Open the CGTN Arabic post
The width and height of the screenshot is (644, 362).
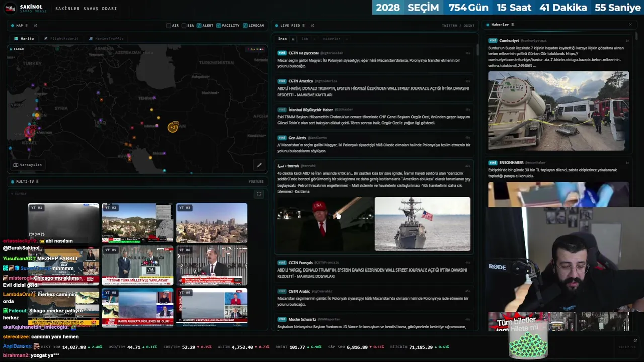[x=373, y=297]
